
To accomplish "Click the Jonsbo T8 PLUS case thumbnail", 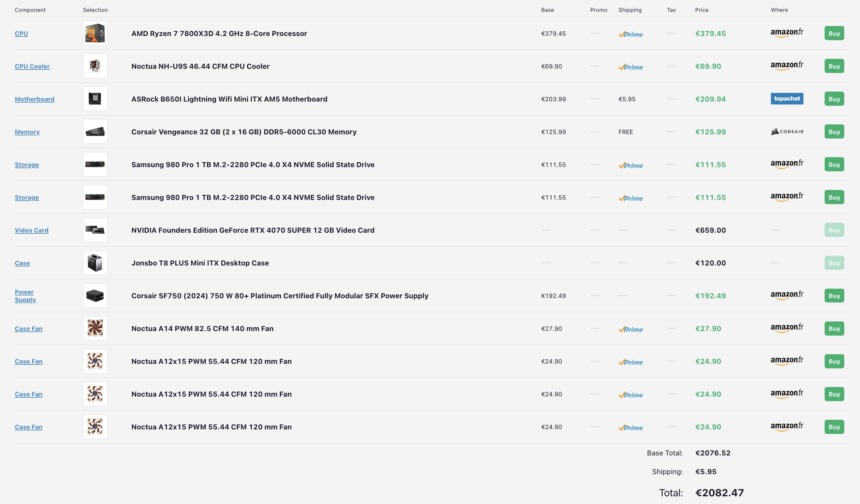I will coord(95,263).
